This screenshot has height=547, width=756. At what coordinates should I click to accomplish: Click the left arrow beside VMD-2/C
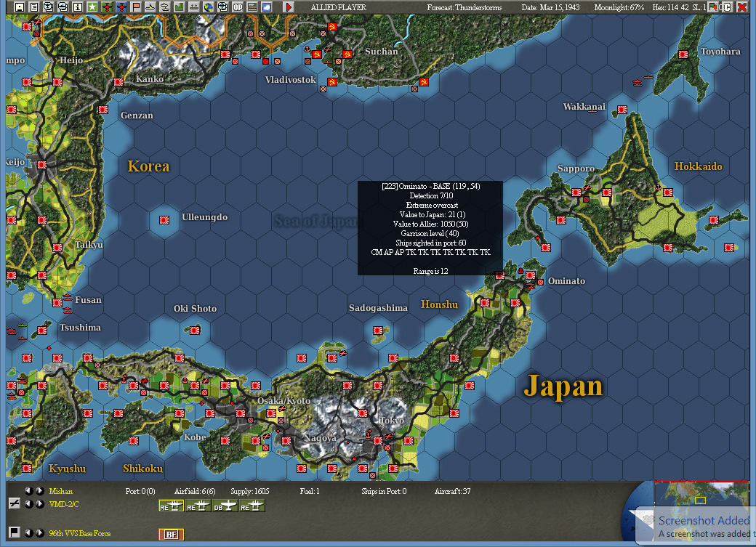(28, 504)
